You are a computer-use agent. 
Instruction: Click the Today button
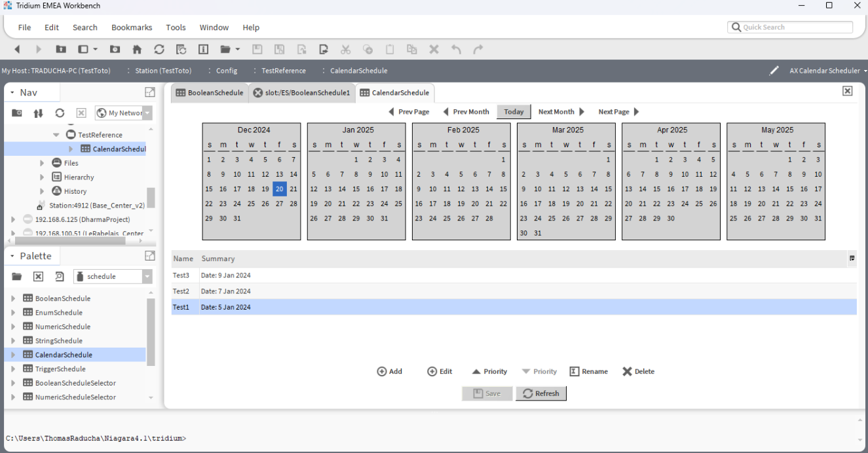pyautogui.click(x=514, y=112)
